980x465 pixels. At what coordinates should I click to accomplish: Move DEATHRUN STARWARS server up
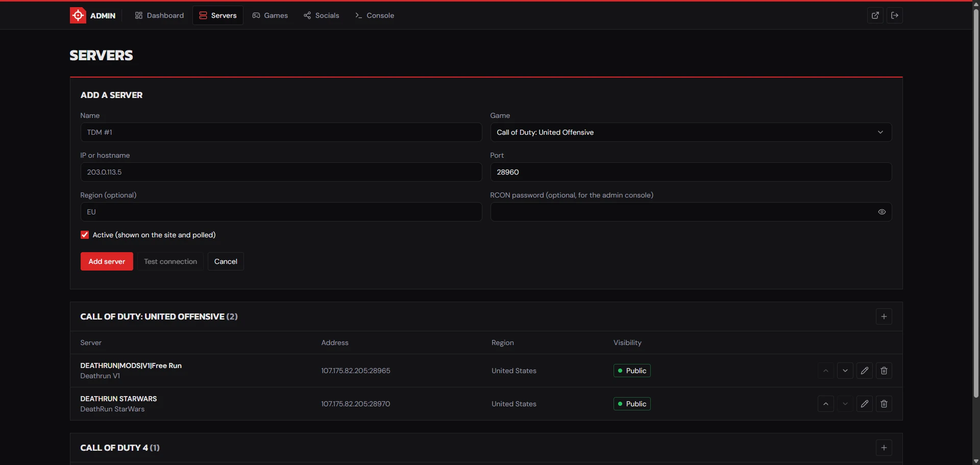(826, 404)
